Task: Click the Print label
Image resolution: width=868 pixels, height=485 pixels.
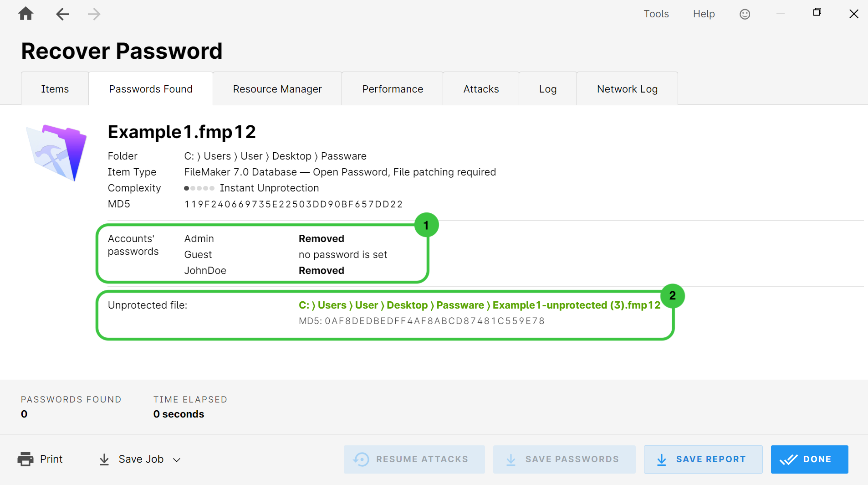Action: [x=51, y=459]
